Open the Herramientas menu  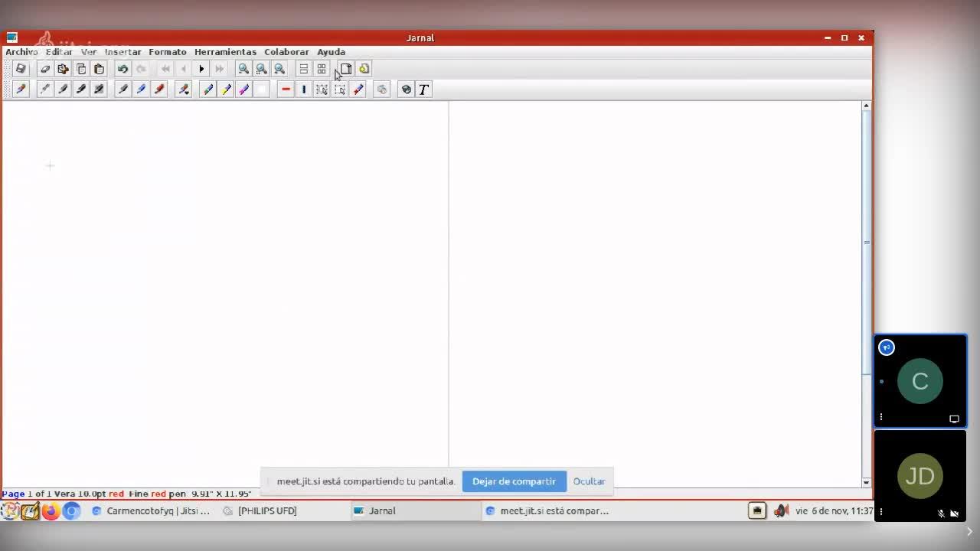point(225,52)
